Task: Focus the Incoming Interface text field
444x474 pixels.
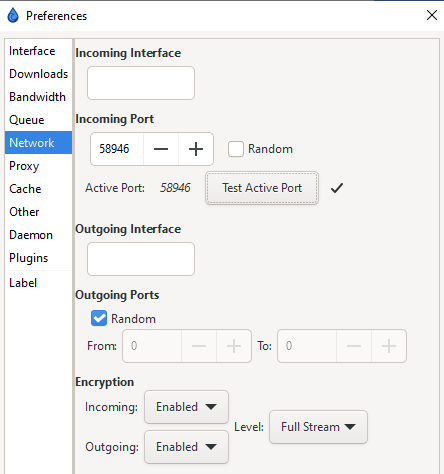Action: pyautogui.click(x=141, y=83)
